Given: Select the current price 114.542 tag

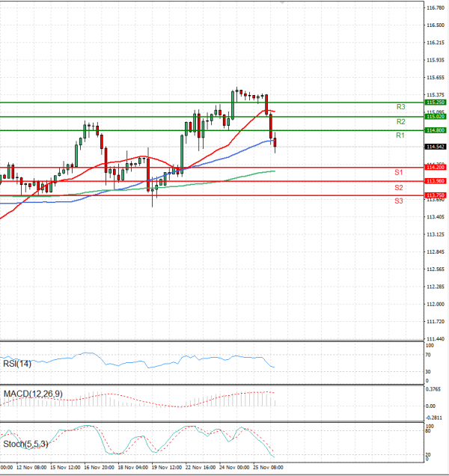Looking at the screenshot, I should coord(436,147).
